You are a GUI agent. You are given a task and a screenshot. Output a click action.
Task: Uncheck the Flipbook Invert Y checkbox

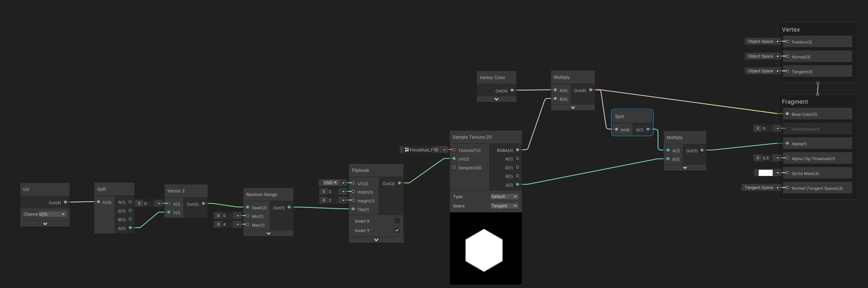tap(397, 230)
